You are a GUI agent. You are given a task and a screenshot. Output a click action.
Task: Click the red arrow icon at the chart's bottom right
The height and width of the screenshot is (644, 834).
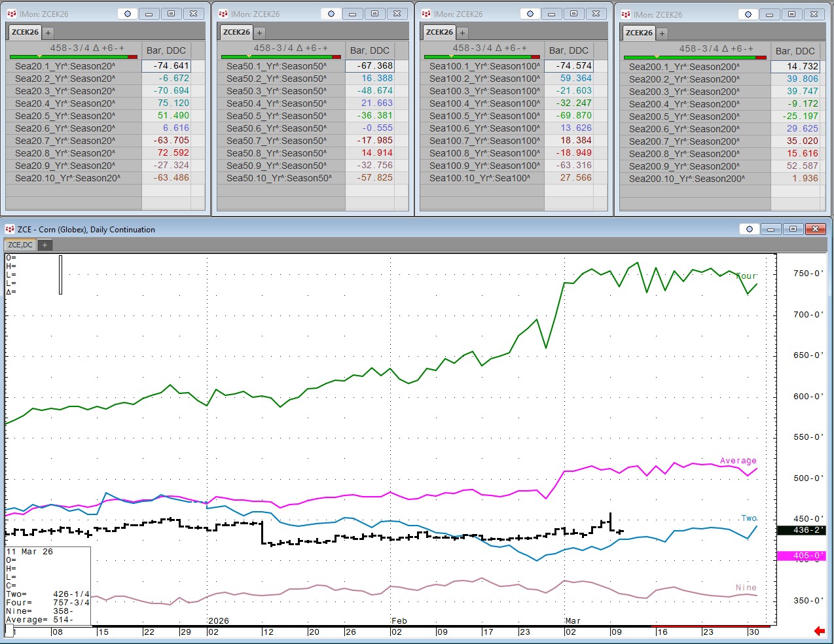tap(819, 631)
